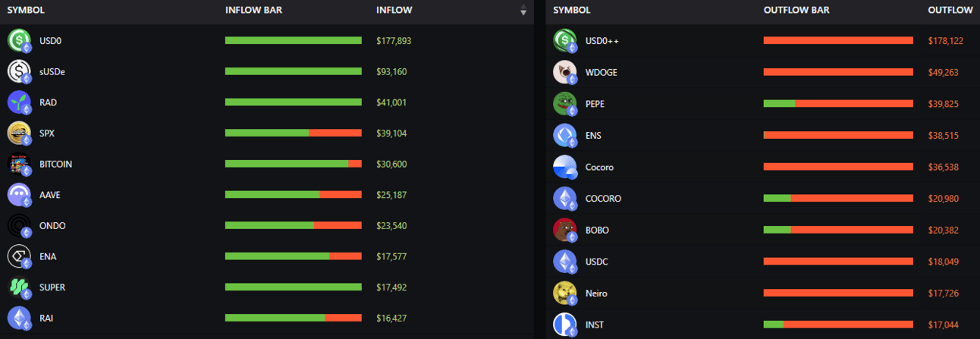The height and width of the screenshot is (339, 980).
Task: Click the RAD symbol name
Action: tap(48, 102)
